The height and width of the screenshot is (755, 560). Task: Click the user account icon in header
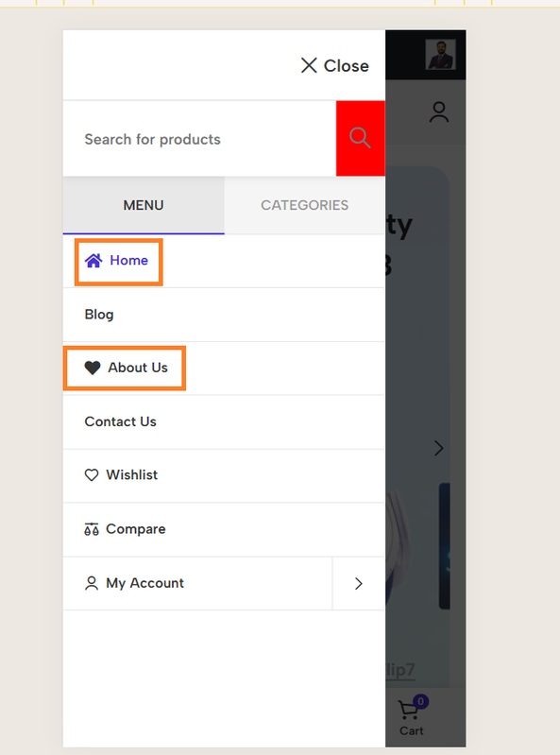click(439, 112)
